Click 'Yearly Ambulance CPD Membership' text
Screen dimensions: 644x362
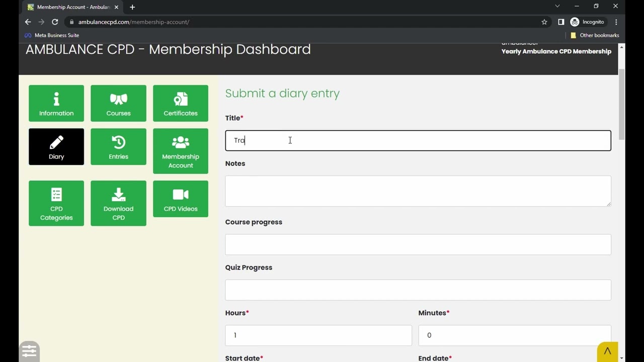tap(556, 51)
